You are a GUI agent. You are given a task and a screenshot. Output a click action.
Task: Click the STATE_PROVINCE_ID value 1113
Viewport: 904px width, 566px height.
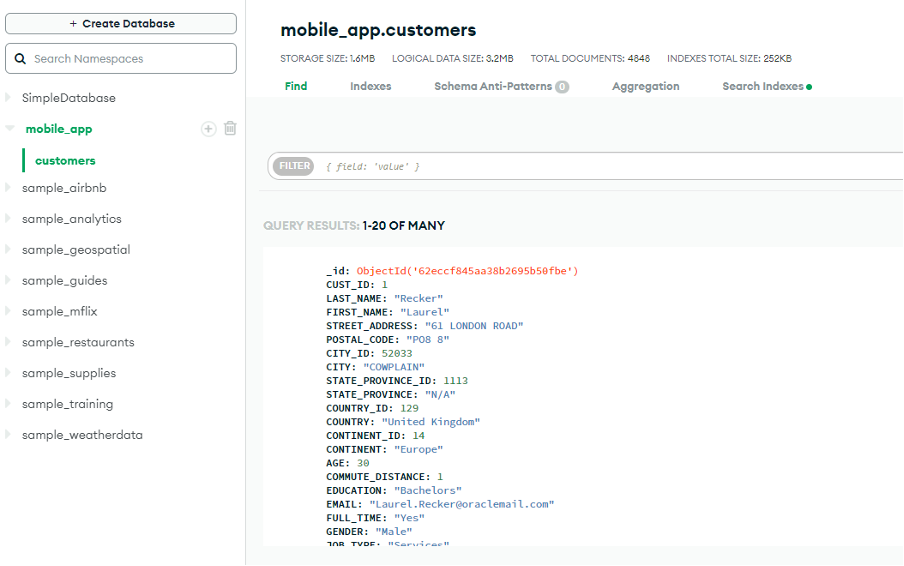[455, 381]
